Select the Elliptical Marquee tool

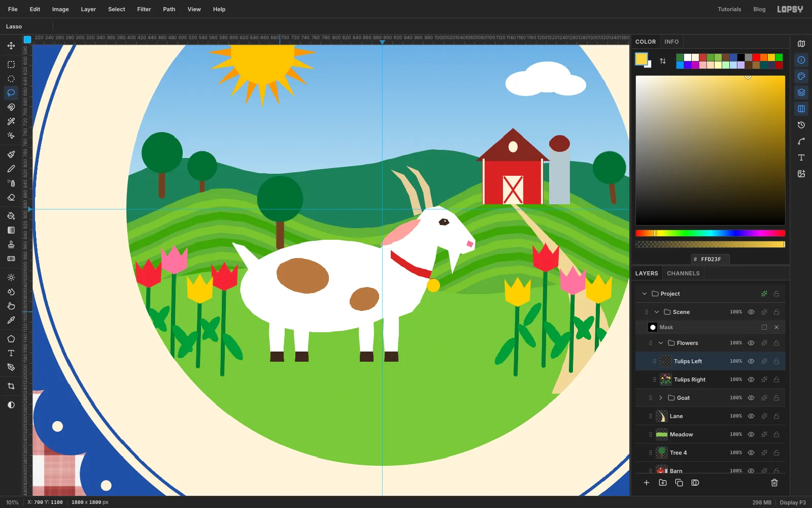11,79
